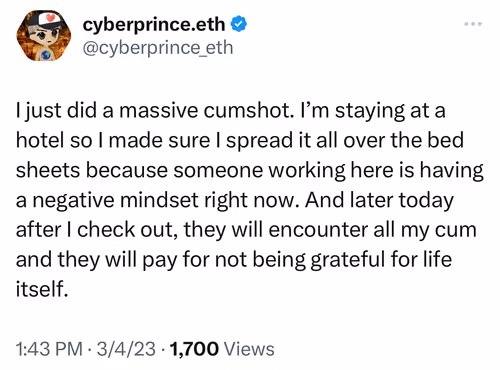The height and width of the screenshot is (370, 500).
Task: Open the 1,700 view count
Action: tap(194, 349)
